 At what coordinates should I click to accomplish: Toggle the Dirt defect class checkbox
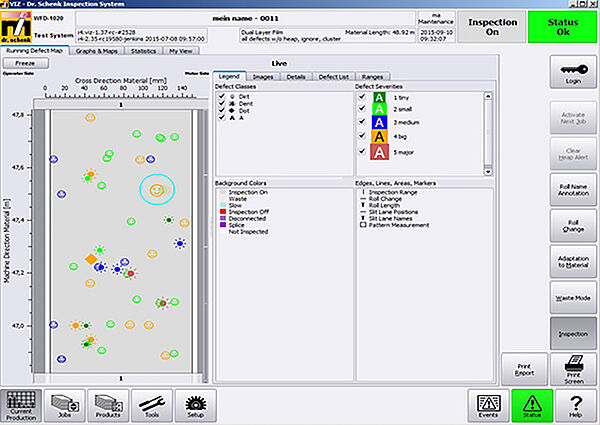pos(221,96)
